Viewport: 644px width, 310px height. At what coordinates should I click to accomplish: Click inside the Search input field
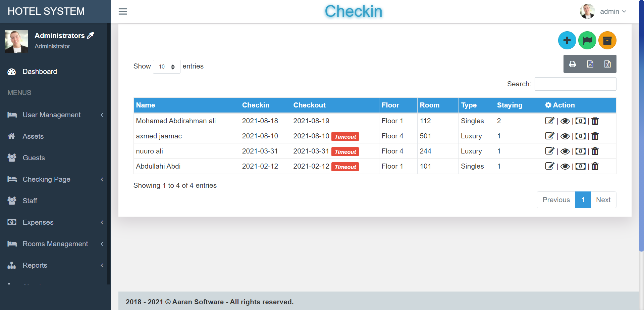click(x=575, y=84)
